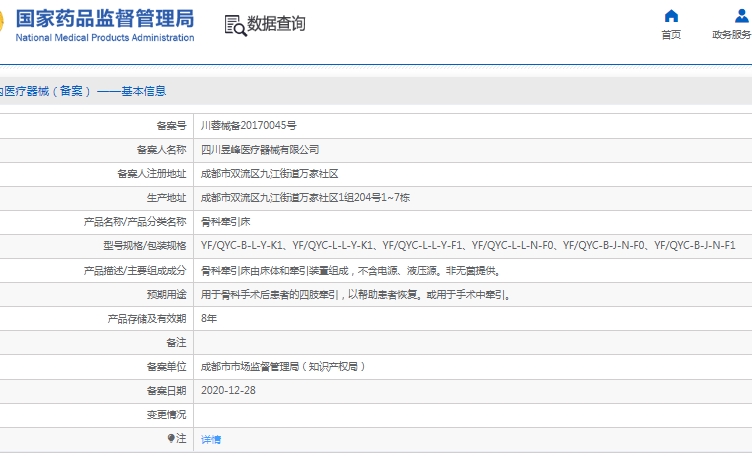Click the validity value 8年

[x=209, y=319]
